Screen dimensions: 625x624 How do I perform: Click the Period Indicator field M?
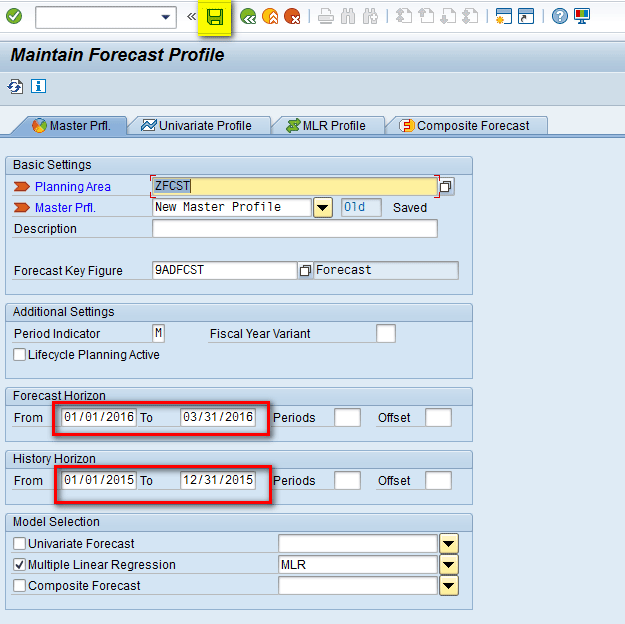(x=158, y=333)
